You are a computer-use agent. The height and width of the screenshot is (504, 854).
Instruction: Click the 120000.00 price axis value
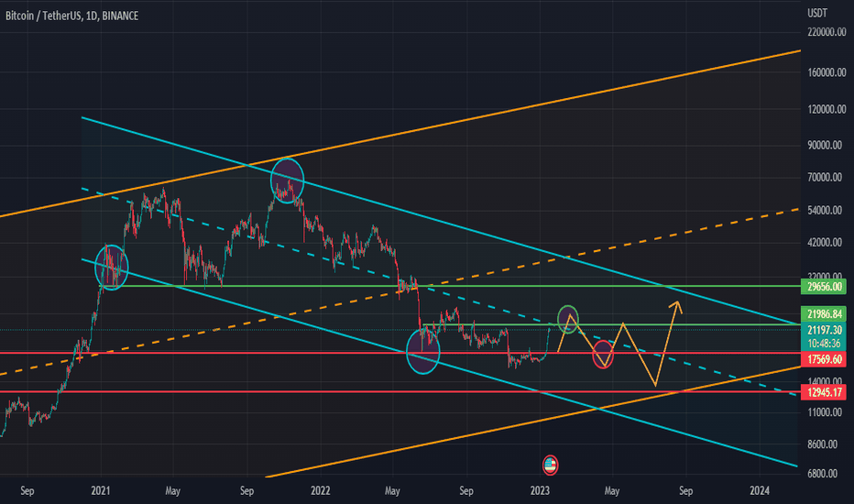pos(827,110)
